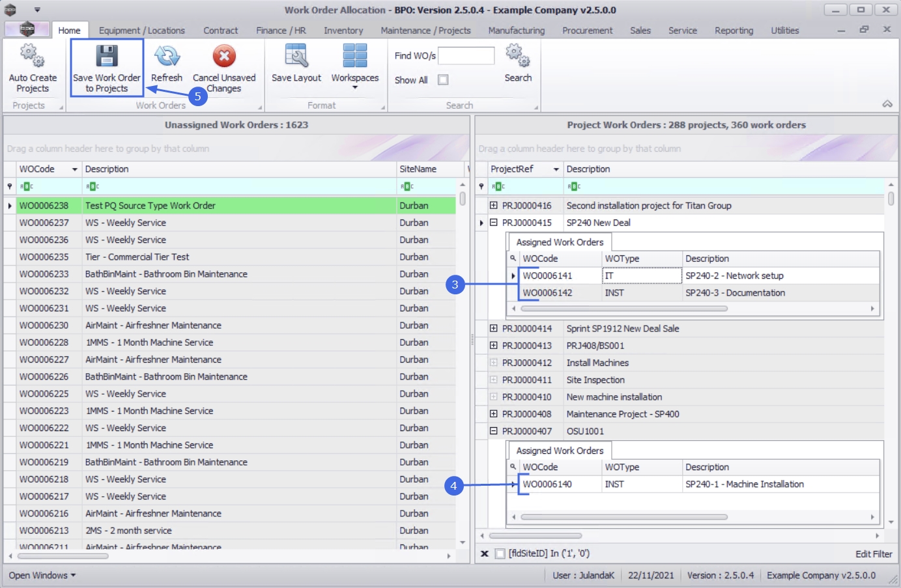Select the PRJ0000412 Install Machines row
Image resolution: width=901 pixels, height=588 pixels.
(686, 363)
